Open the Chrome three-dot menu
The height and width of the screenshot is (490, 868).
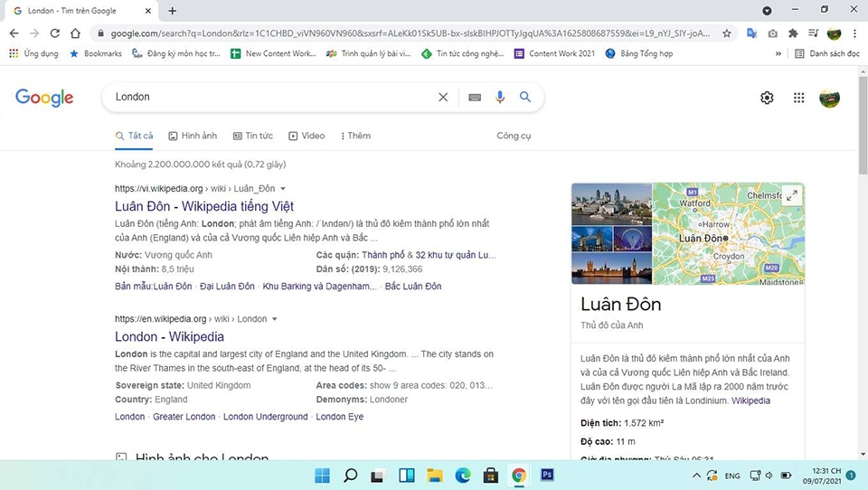point(855,33)
